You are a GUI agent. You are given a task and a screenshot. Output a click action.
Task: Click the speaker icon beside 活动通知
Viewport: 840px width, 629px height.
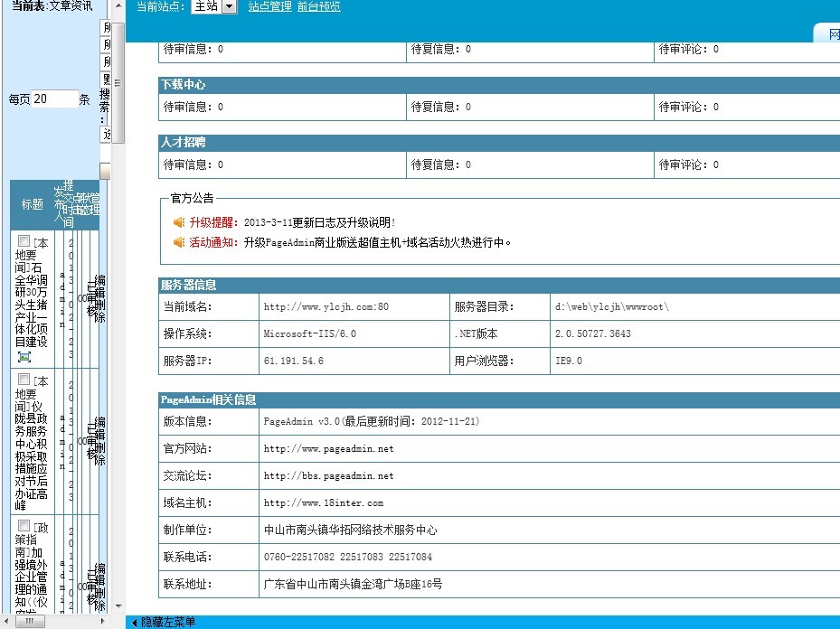point(178,242)
